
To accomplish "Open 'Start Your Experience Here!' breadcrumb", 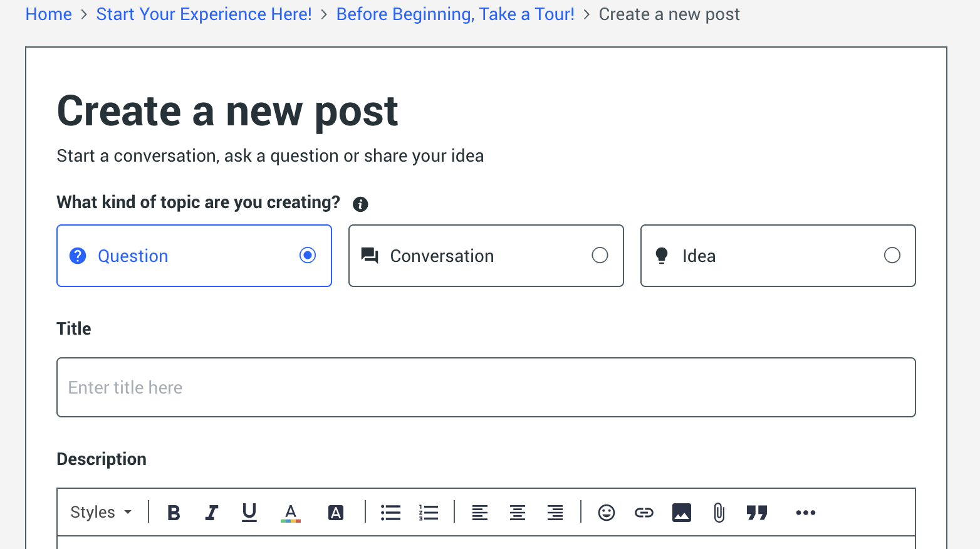I will (204, 14).
